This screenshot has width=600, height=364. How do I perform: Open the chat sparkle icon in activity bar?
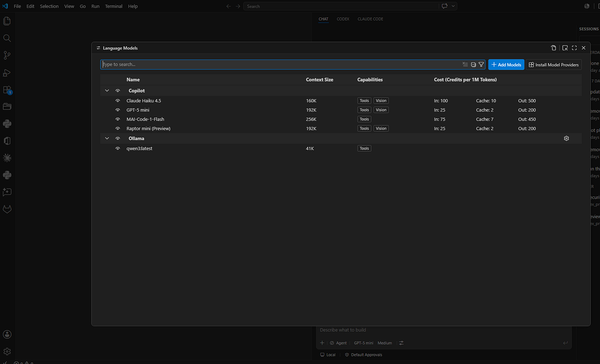(x=7, y=192)
